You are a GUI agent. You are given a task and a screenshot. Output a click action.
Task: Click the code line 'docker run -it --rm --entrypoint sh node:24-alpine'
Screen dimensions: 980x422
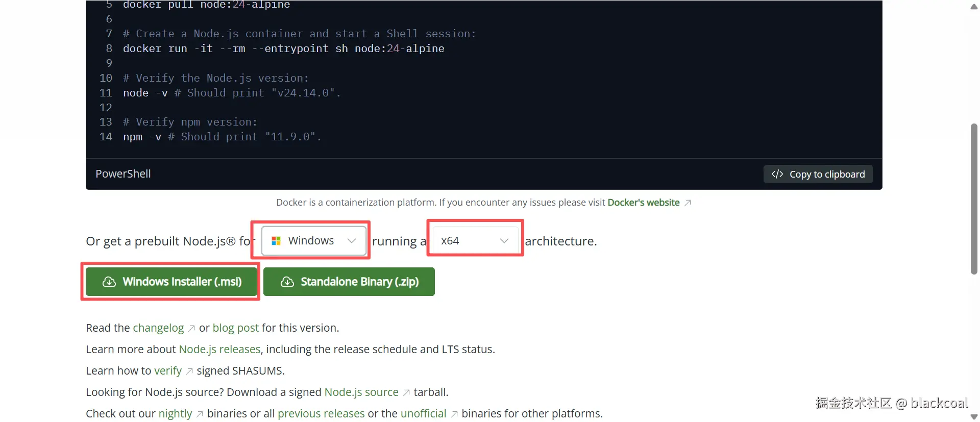(x=284, y=48)
